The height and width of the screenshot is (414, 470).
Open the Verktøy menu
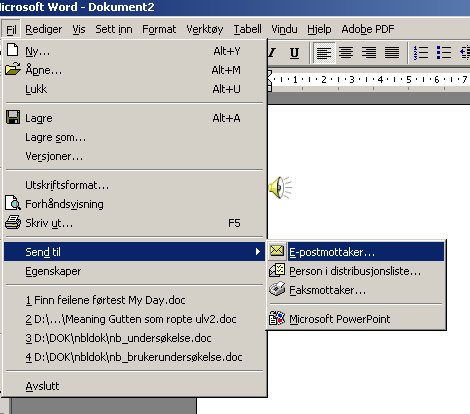(205, 29)
